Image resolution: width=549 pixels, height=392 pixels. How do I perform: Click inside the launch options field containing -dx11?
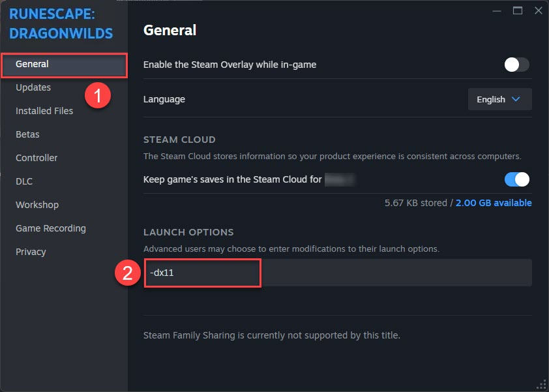click(202, 273)
